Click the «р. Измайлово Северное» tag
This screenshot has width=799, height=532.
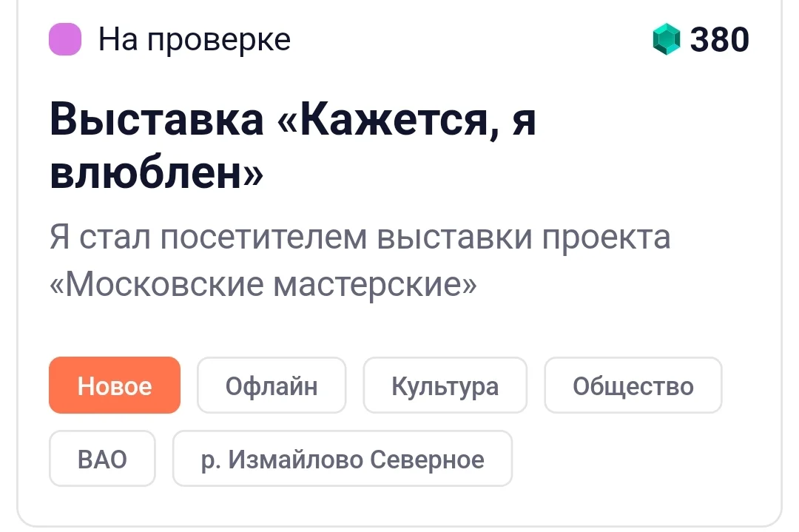coord(343,459)
